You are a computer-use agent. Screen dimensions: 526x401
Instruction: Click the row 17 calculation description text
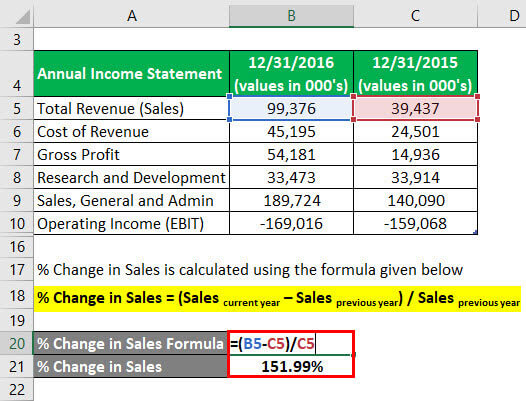click(x=250, y=270)
